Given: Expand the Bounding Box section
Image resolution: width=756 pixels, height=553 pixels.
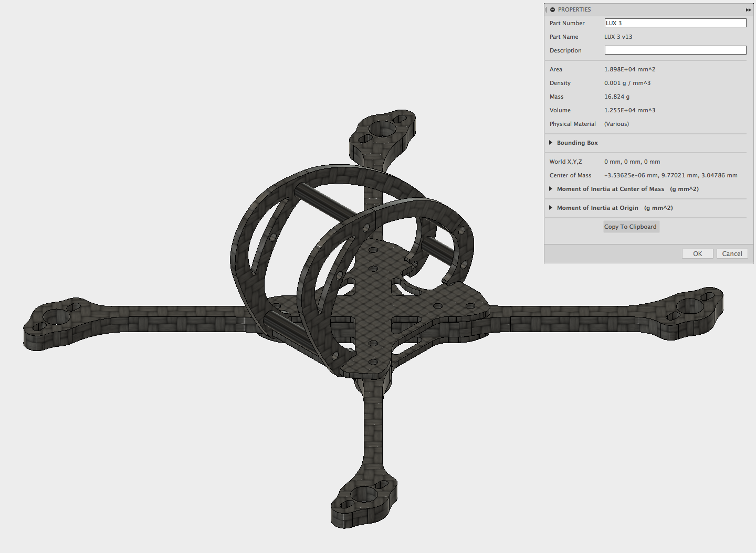Looking at the screenshot, I should pos(551,143).
